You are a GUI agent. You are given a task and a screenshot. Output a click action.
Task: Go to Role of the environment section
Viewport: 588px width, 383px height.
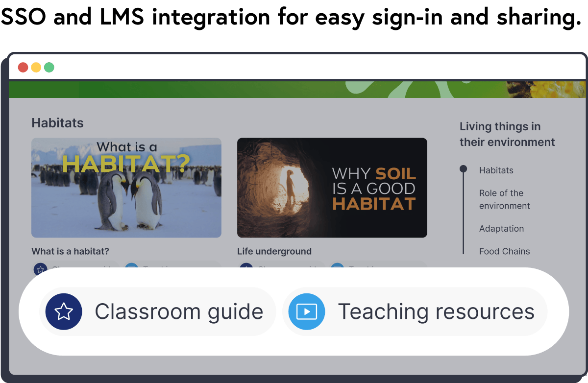505,199
